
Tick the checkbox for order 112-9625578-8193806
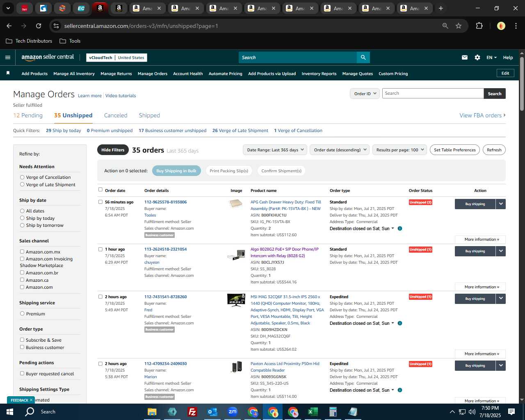(100, 202)
